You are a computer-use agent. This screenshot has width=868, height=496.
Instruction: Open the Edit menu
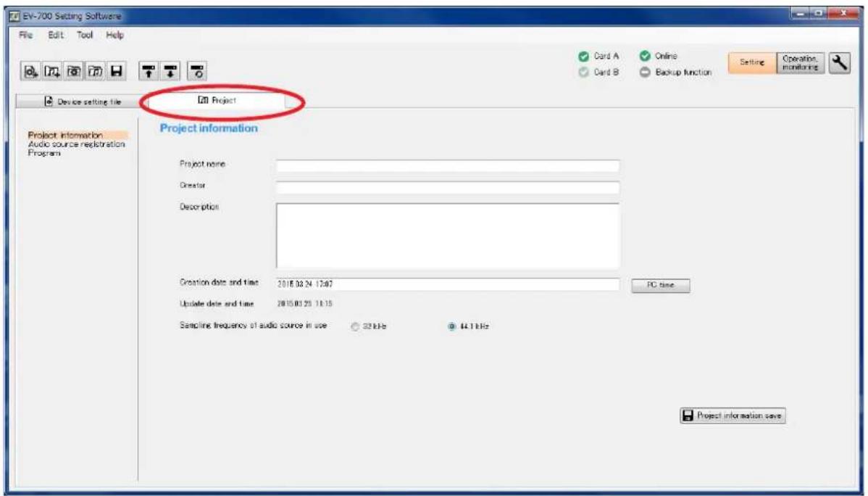click(55, 35)
